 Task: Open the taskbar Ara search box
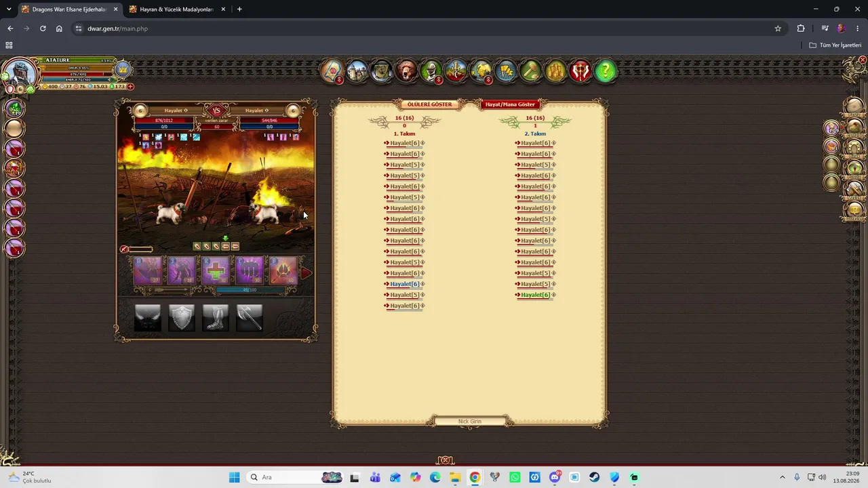pyautogui.click(x=295, y=477)
